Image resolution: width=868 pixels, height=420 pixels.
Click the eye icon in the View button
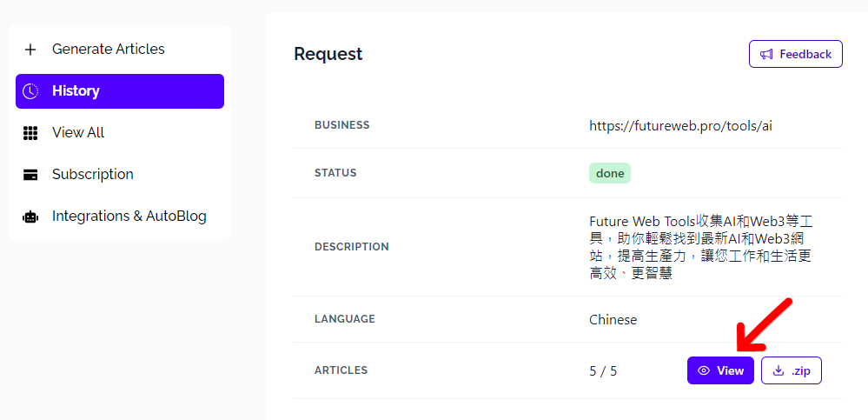coord(704,370)
